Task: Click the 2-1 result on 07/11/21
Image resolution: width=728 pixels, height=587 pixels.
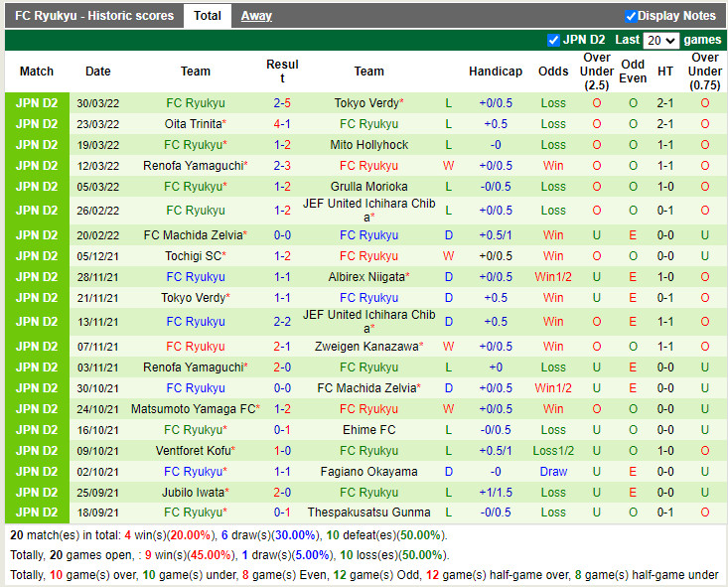Action: [x=282, y=347]
